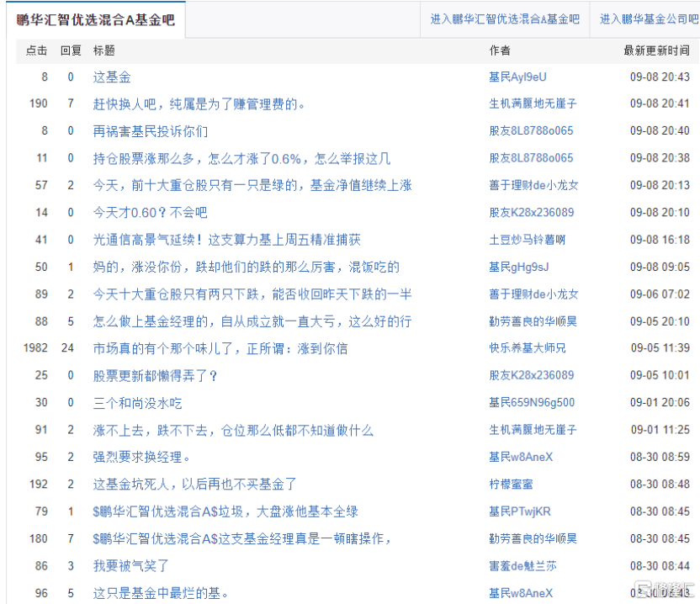The height and width of the screenshot is (604, 700).
Task: View author 生机满腹地无崖子 on 赶快换人吧 row
Action: pyautogui.click(x=533, y=104)
